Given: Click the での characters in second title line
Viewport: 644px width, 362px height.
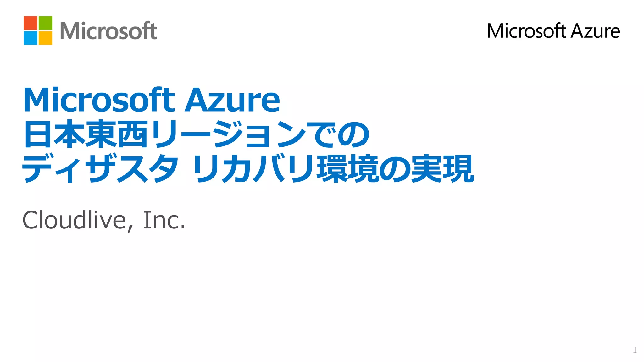Looking at the screenshot, I should (338, 134).
